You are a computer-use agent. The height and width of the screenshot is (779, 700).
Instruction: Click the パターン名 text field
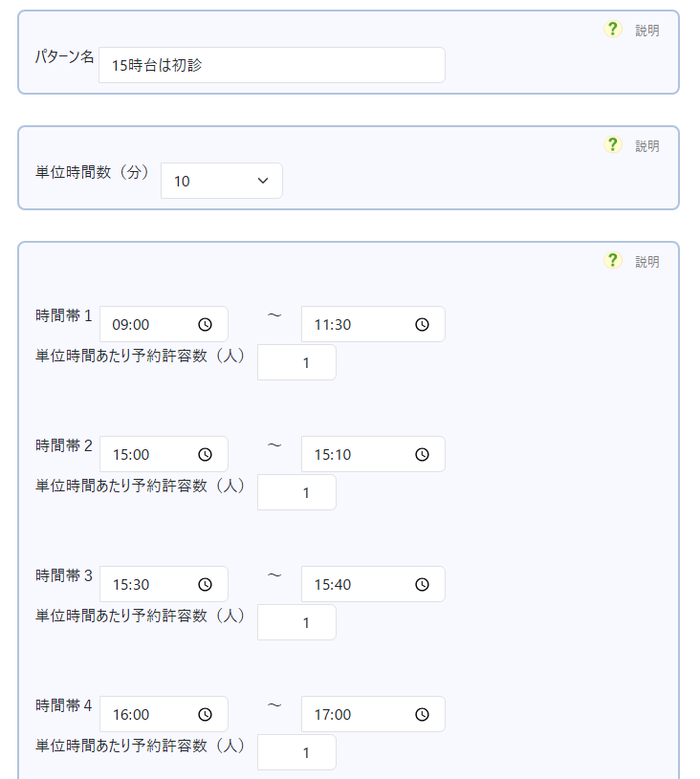point(272,65)
